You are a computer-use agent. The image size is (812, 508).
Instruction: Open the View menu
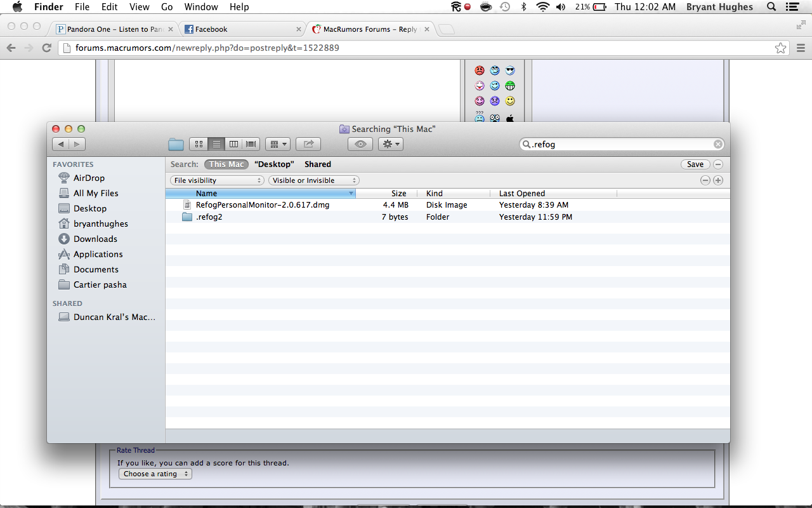coord(140,7)
